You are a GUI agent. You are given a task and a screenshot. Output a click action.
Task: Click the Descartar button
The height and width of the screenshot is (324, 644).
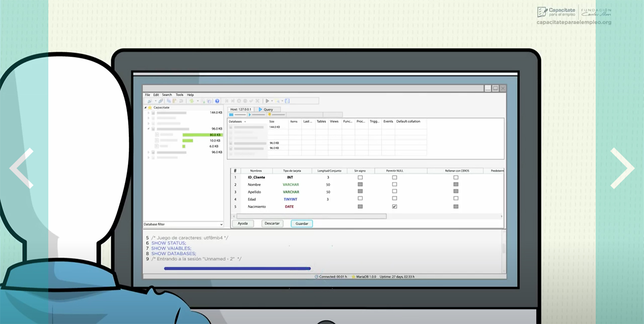(x=272, y=224)
